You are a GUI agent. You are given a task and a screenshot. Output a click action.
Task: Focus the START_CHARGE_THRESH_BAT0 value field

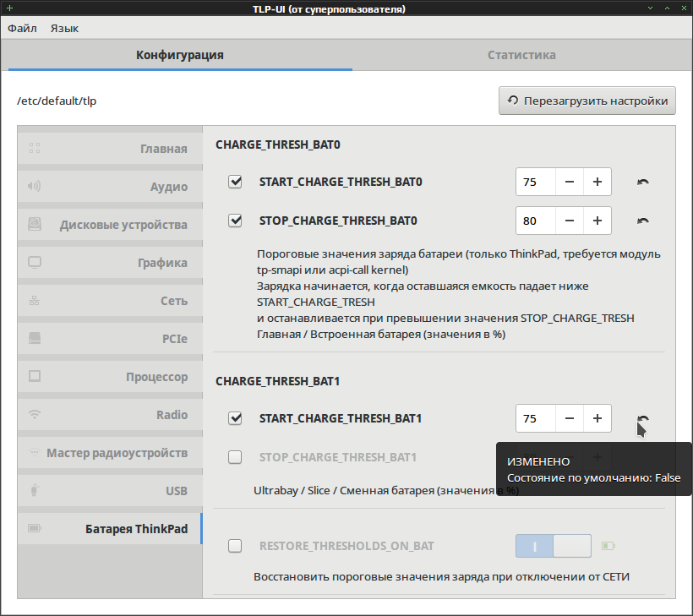click(x=536, y=182)
